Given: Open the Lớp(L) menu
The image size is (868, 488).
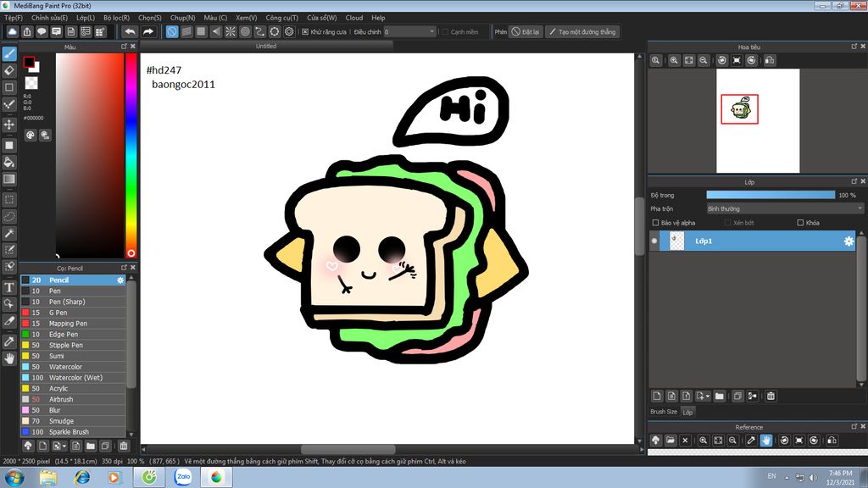Looking at the screenshot, I should pos(86,18).
